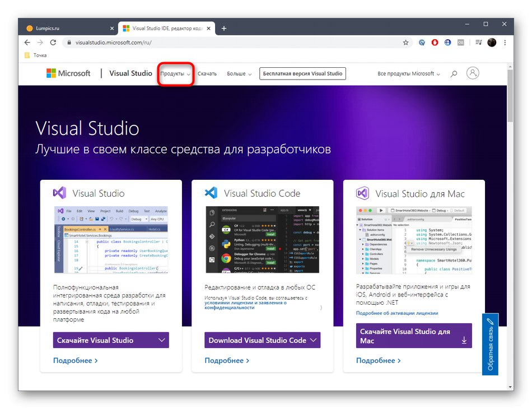Screen dimensions: 532x409
Task: Switch to the Lumpics.ru tab
Action: (x=68, y=29)
